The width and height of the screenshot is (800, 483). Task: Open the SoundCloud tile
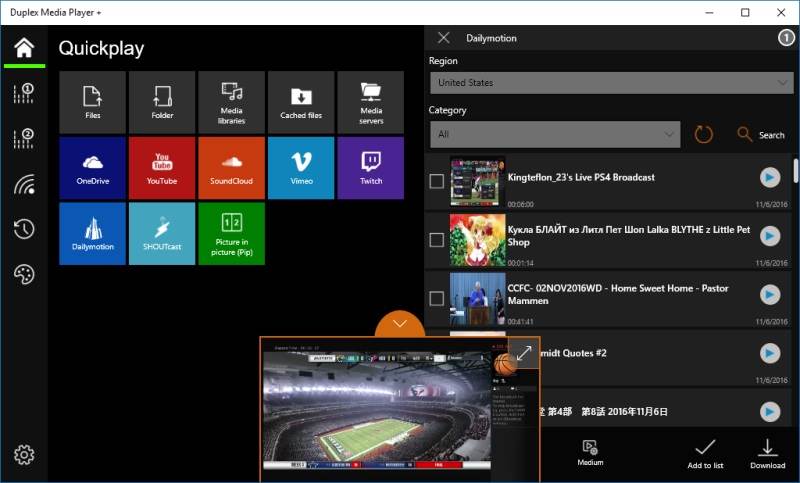coord(231,168)
